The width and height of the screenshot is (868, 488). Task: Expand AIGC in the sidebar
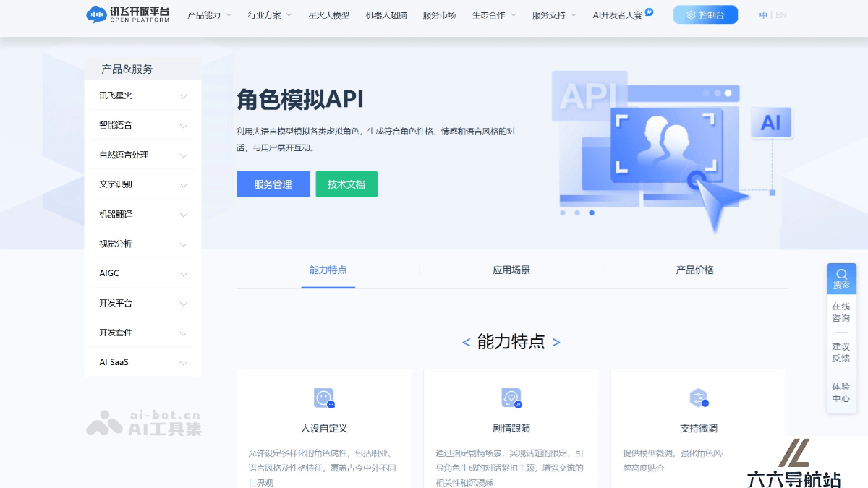[142, 273]
